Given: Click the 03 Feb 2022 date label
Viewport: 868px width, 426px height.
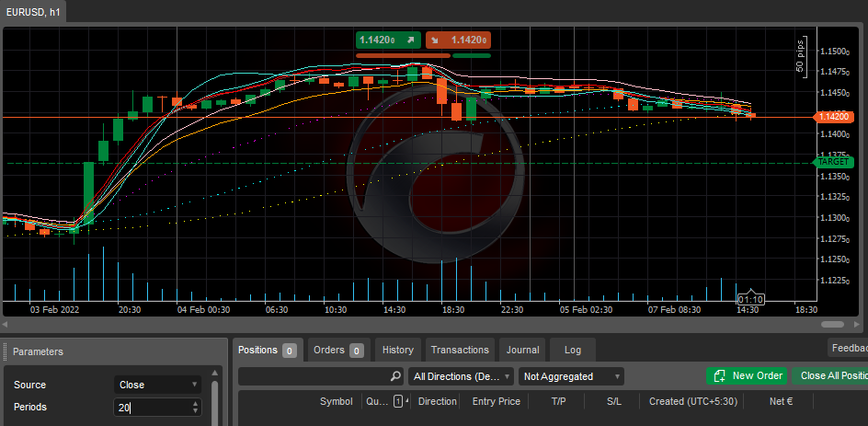Looking at the screenshot, I should click(x=55, y=310).
